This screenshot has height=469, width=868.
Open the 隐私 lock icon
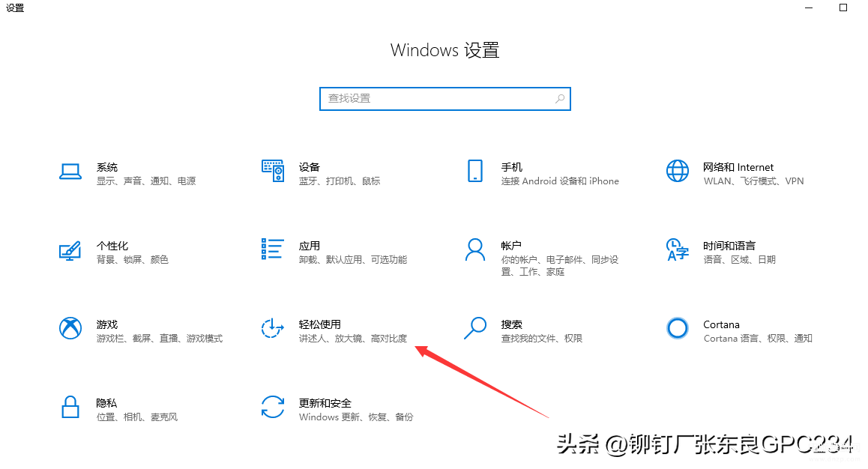coord(70,407)
